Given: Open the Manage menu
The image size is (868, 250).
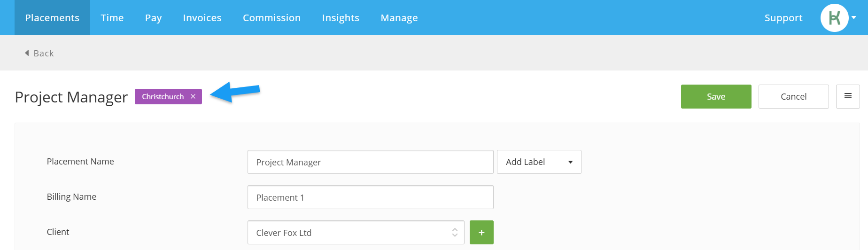Looking at the screenshot, I should [399, 18].
